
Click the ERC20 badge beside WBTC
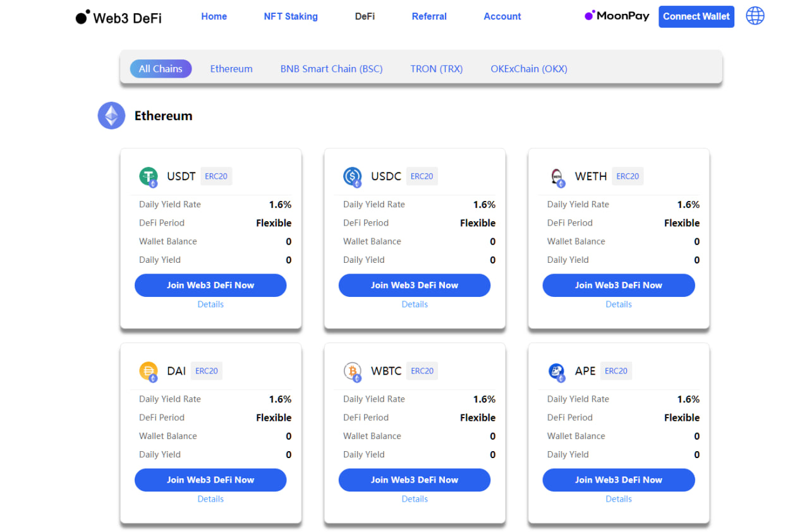pos(422,371)
